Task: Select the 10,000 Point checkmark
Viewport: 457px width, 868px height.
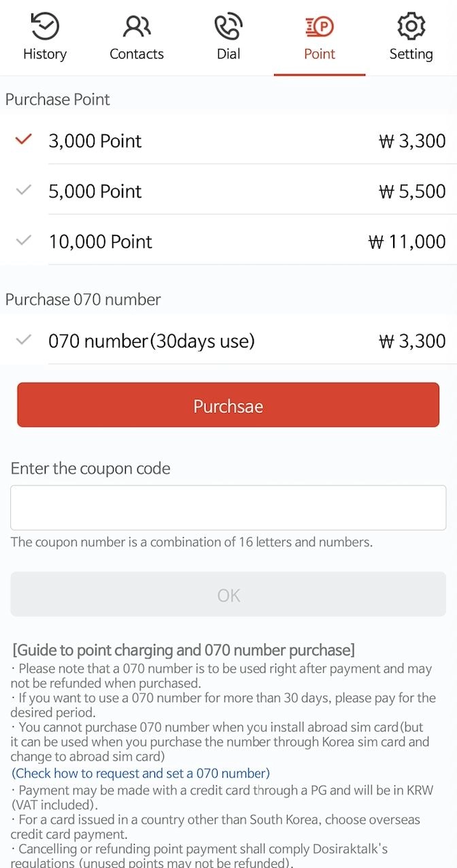Action: (24, 241)
